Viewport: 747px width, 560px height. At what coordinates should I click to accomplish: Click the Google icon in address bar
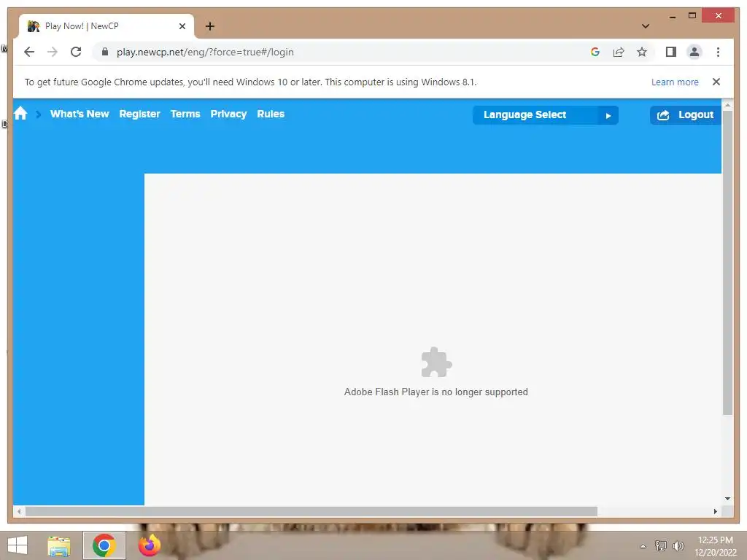(595, 52)
